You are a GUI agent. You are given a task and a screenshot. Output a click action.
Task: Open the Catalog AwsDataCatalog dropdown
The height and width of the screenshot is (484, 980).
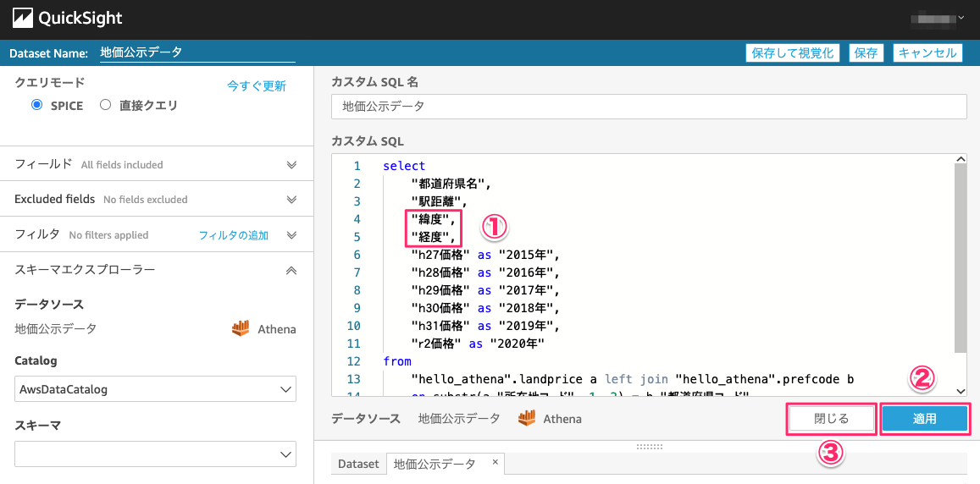click(x=155, y=389)
